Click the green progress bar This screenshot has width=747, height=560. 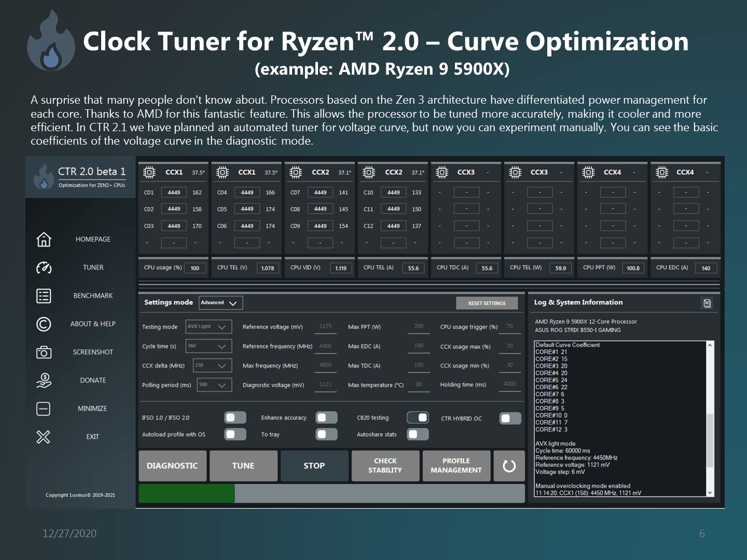[x=187, y=493]
